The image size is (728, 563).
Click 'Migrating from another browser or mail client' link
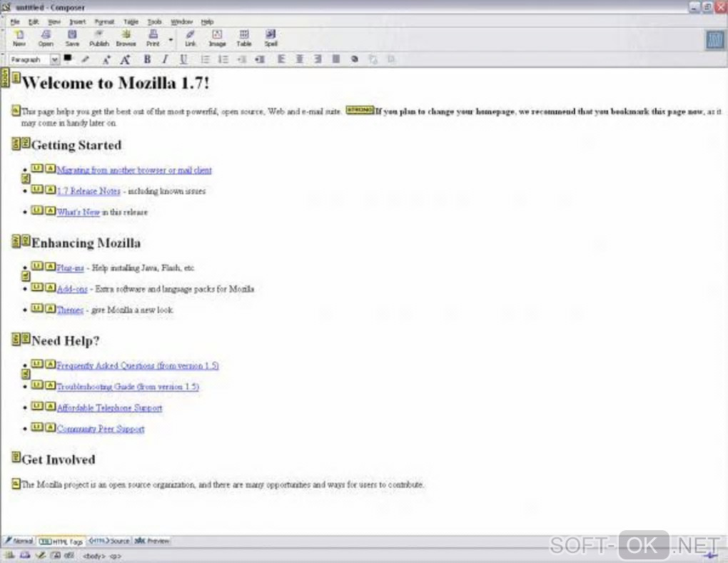134,171
